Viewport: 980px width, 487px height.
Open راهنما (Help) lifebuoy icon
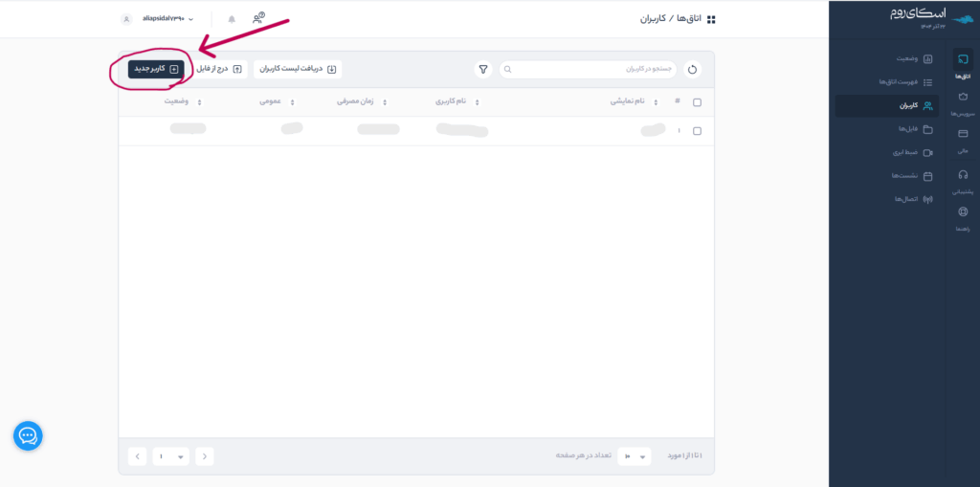[962, 217]
